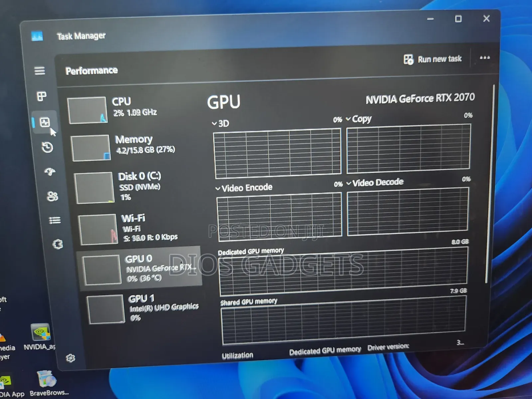
Task: Maximize the Task Manager window
Action: (458, 19)
